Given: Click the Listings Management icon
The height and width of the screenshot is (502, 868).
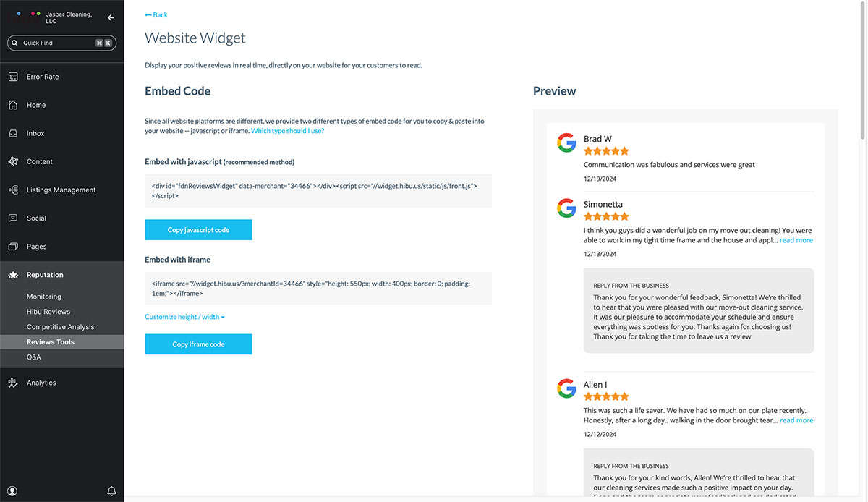Looking at the screenshot, I should tap(13, 190).
